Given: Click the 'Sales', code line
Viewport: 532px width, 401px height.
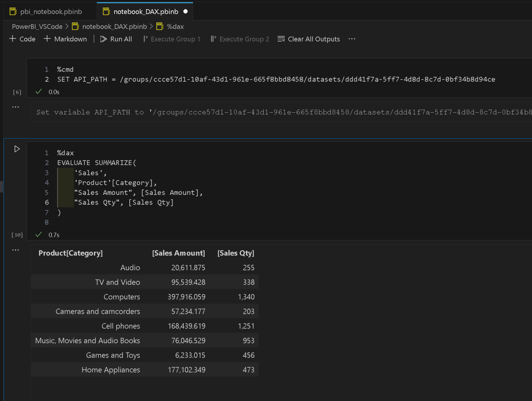Looking at the screenshot, I should coord(90,173).
